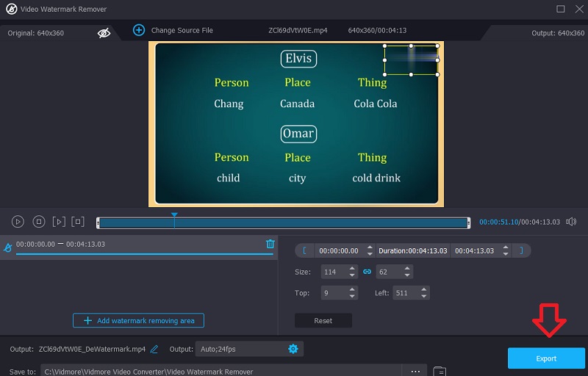Screen dimensions: 588x376
Task: Click the play-next-frame icon
Action: click(x=59, y=222)
